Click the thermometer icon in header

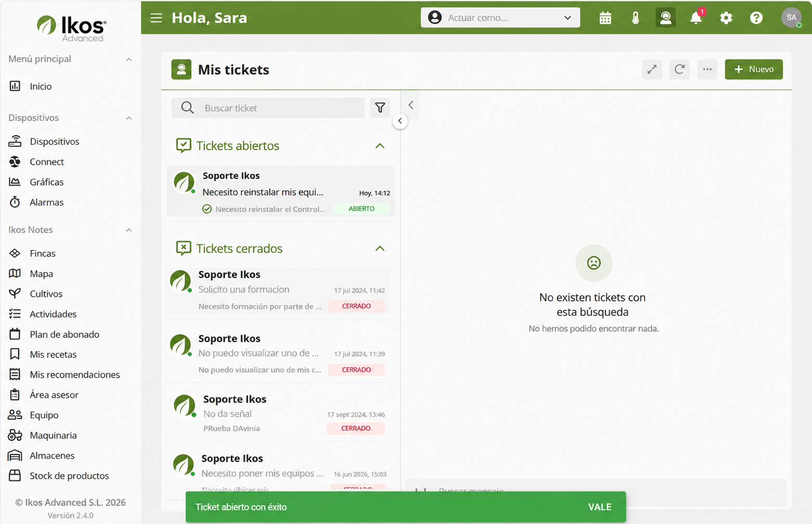click(635, 18)
